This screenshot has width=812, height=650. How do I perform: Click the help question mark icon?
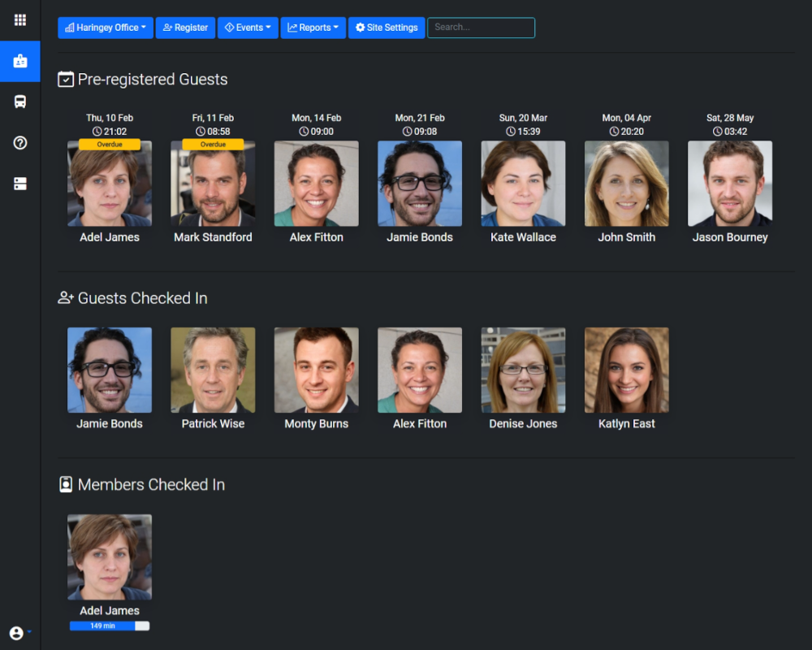tap(19, 142)
